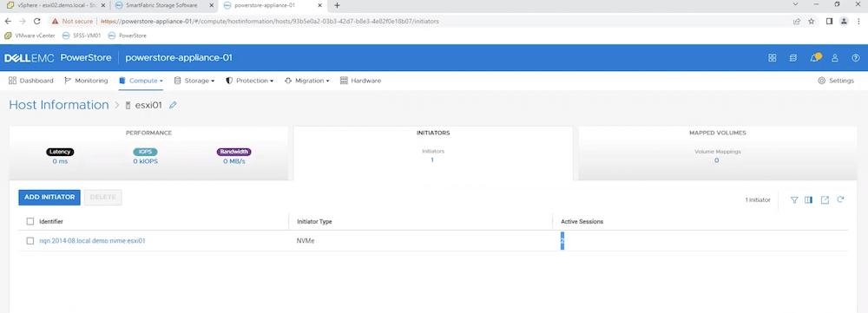Tick checkbox for nqn.2014-08.local.demo:nvme:esxi01
868x313 pixels.
point(30,240)
